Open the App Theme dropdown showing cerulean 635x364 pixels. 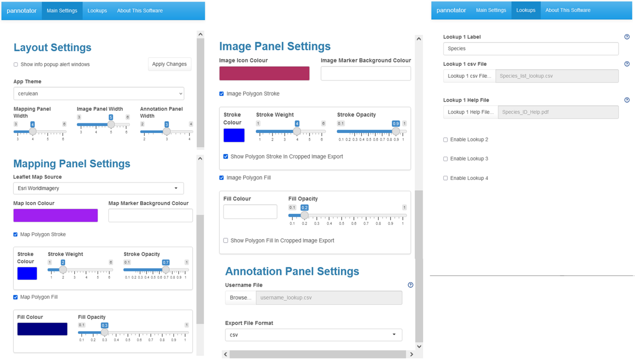coord(99,94)
